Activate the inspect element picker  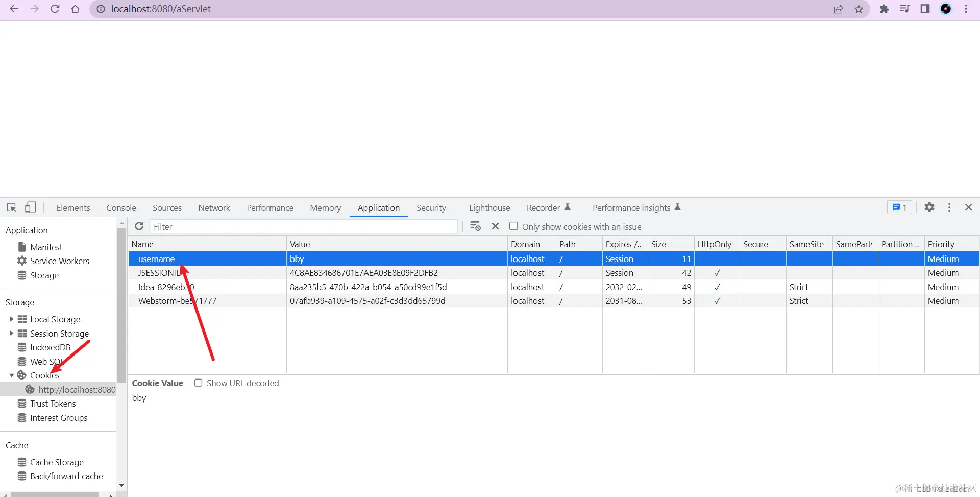tap(12, 207)
